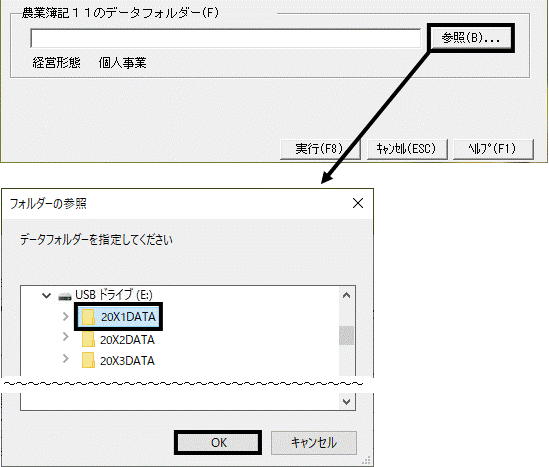
Task: Select the 20X2DATA folder
Action: pos(127,340)
